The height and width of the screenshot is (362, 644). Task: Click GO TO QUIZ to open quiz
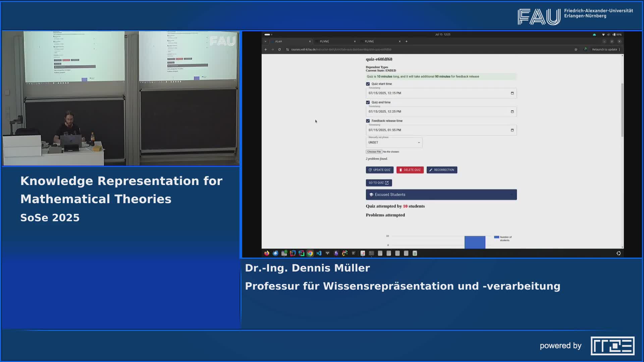[379, 183]
